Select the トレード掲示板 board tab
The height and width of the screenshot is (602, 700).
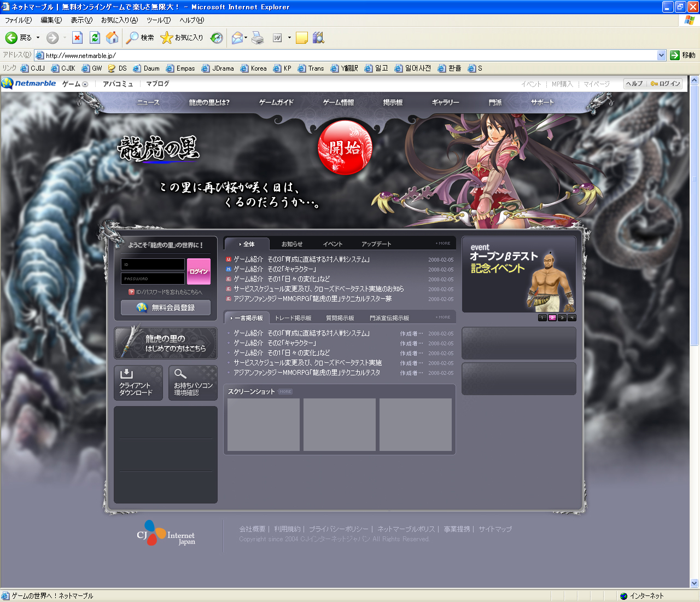point(293,318)
